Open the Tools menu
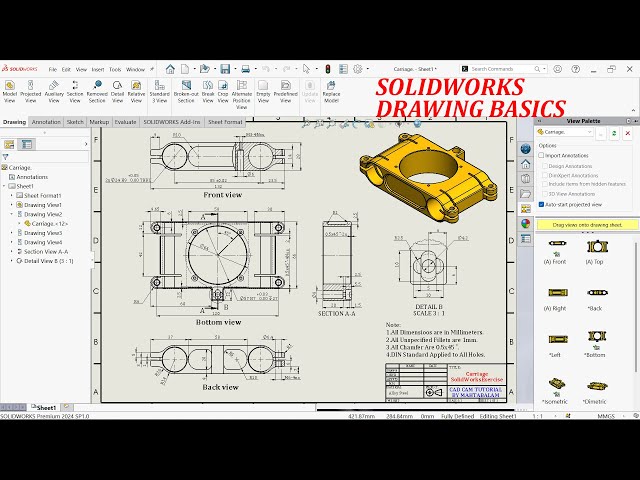Screen dimensions: 640x480 [x=115, y=69]
